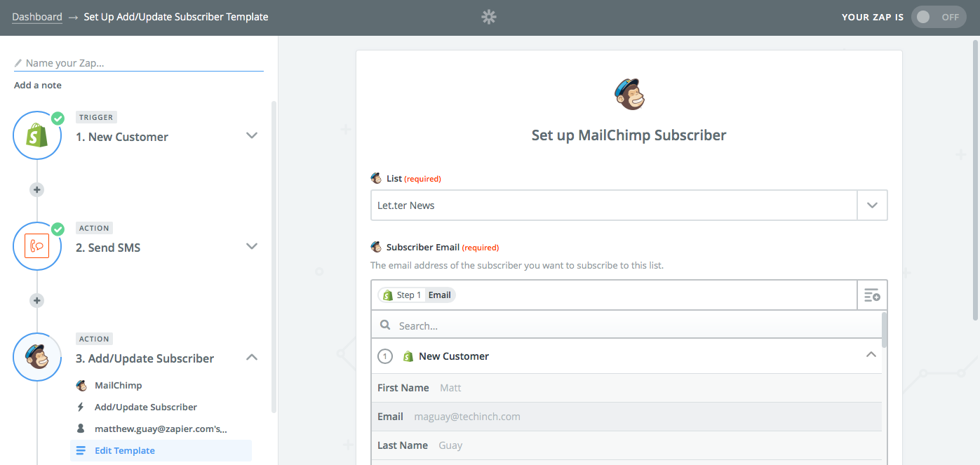Image resolution: width=980 pixels, height=465 pixels.
Task: Select Email maguay@techinch.com field
Action: [x=626, y=417]
